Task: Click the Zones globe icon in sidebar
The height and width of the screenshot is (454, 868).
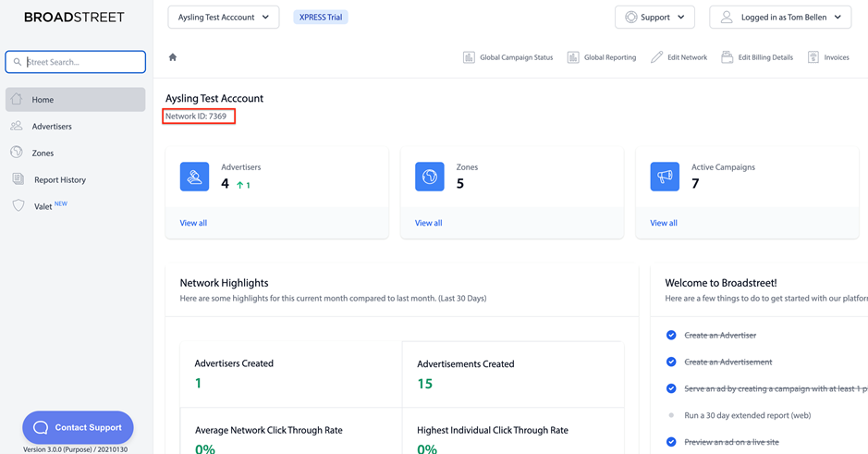Action: point(17,152)
